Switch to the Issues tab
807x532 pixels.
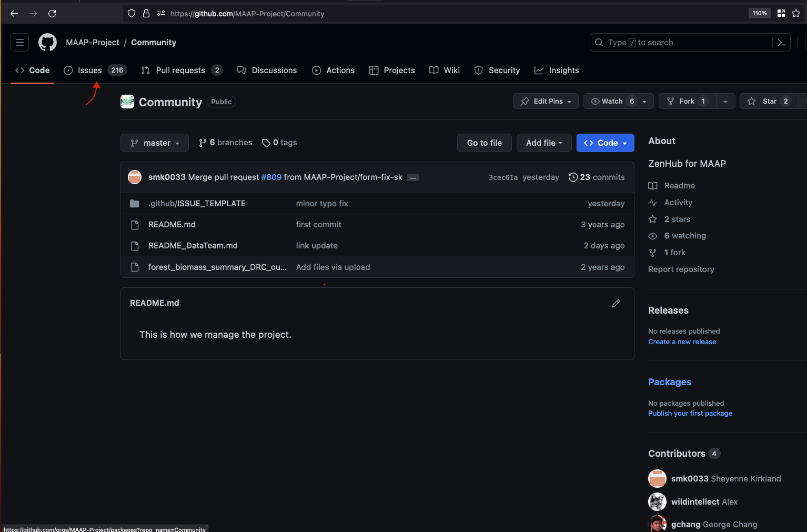(x=96, y=71)
